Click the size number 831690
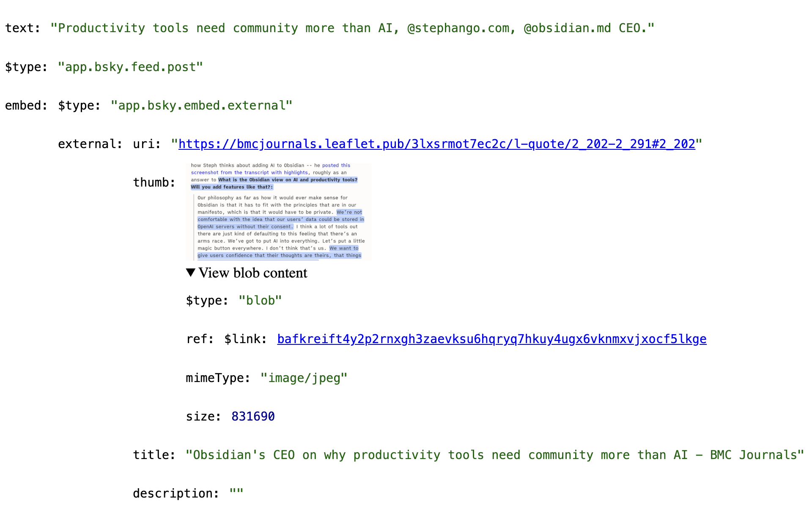The height and width of the screenshot is (506, 812). point(253,417)
